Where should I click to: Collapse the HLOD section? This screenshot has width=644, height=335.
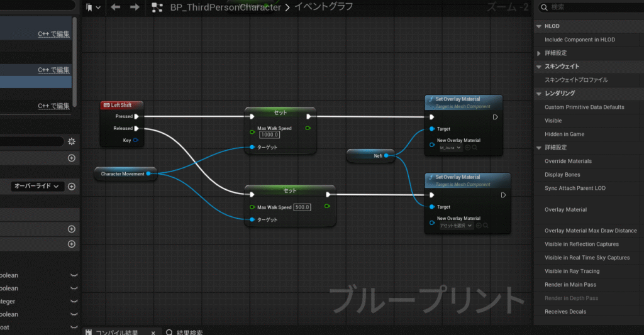pyautogui.click(x=539, y=26)
